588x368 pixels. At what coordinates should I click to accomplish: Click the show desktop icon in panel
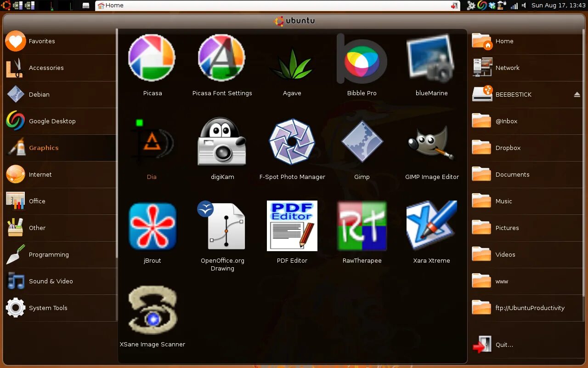[x=86, y=6]
